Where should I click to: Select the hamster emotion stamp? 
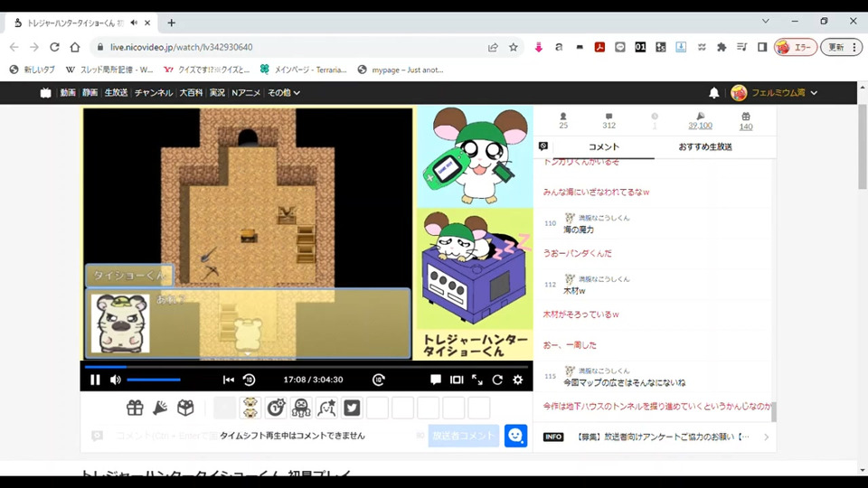click(250, 408)
